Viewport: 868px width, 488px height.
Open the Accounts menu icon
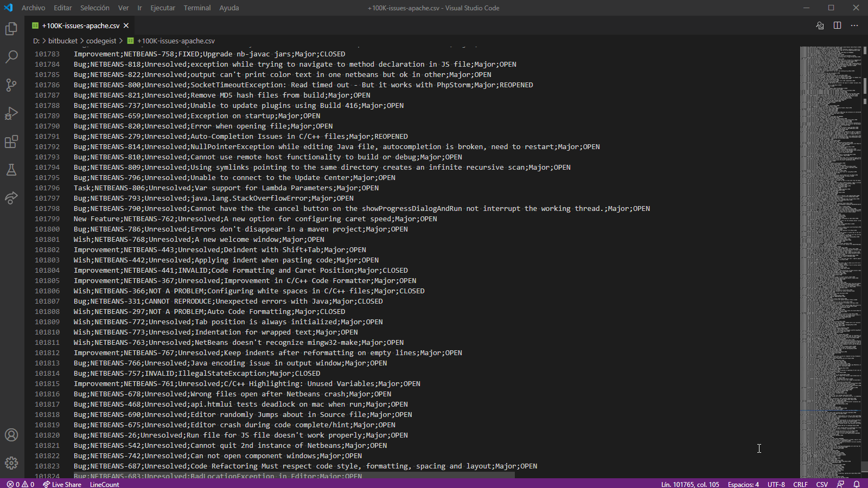[11, 435]
